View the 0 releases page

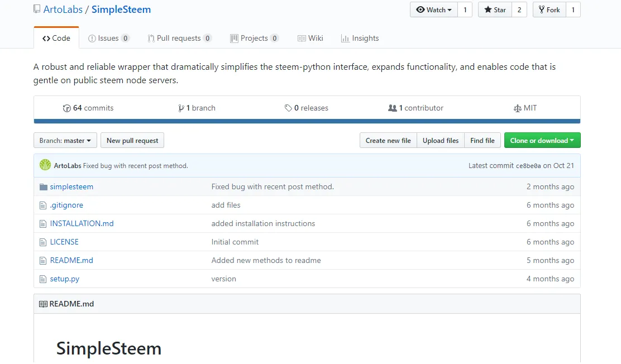pos(307,108)
